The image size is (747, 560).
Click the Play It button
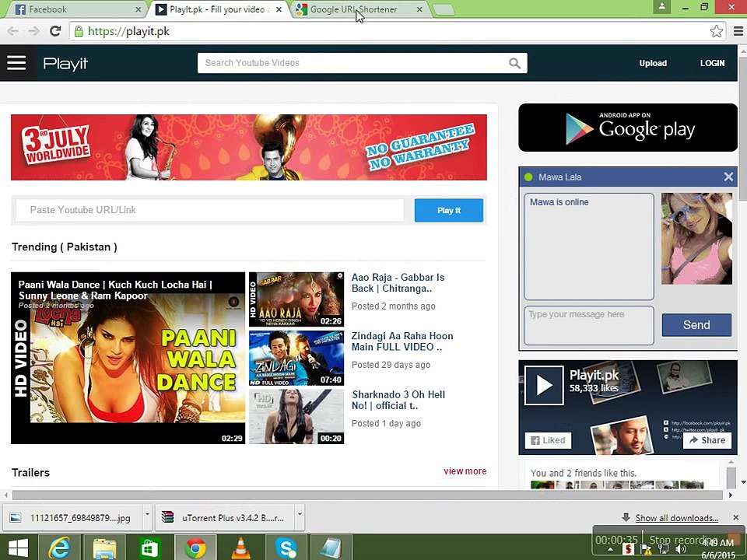[449, 210]
